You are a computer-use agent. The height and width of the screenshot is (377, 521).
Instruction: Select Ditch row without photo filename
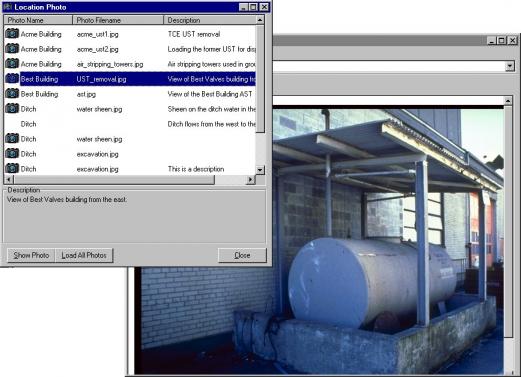(x=130, y=124)
